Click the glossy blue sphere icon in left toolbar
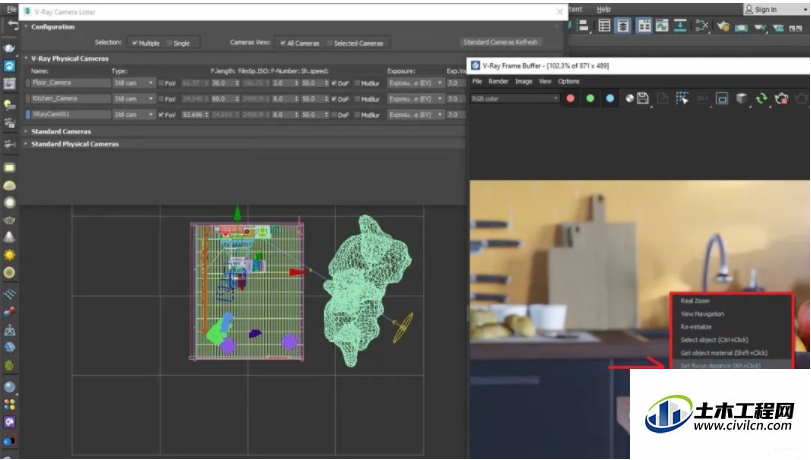Image resolution: width=811 pixels, height=460 pixels. pos(9,387)
